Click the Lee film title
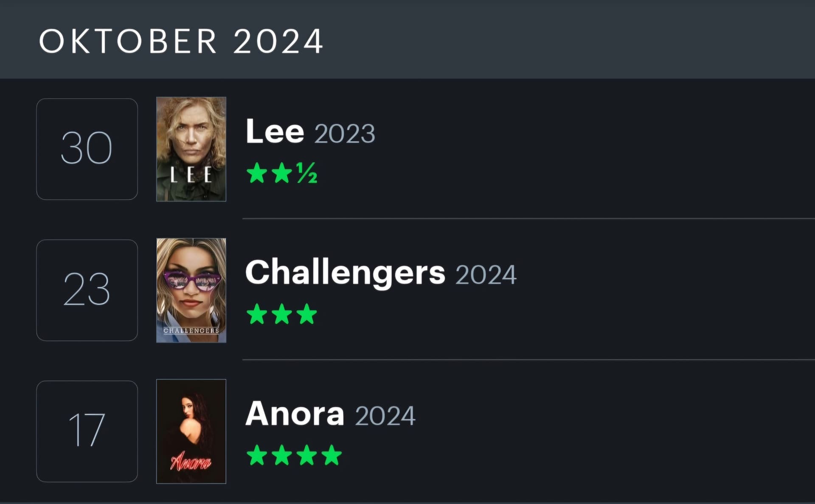This screenshot has width=815, height=504. pyautogui.click(x=275, y=131)
